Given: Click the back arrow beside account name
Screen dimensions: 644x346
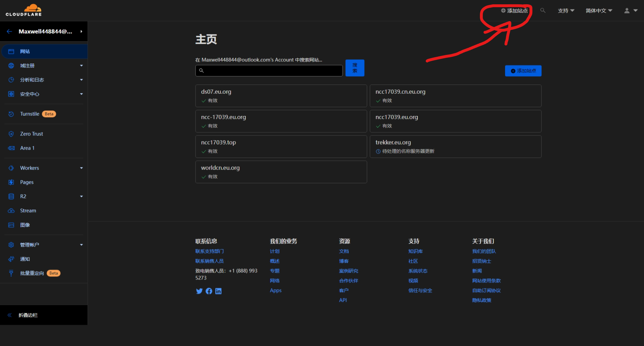Looking at the screenshot, I should pos(9,32).
